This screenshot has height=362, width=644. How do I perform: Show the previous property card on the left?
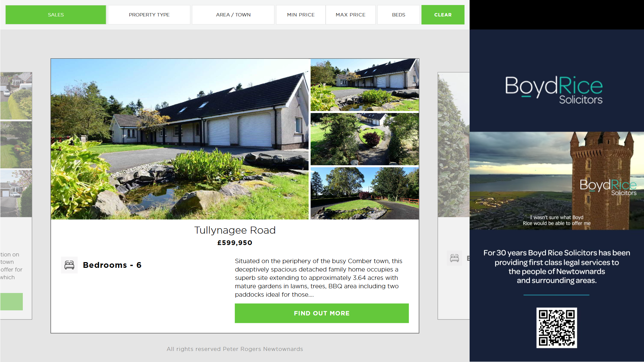coord(16,196)
